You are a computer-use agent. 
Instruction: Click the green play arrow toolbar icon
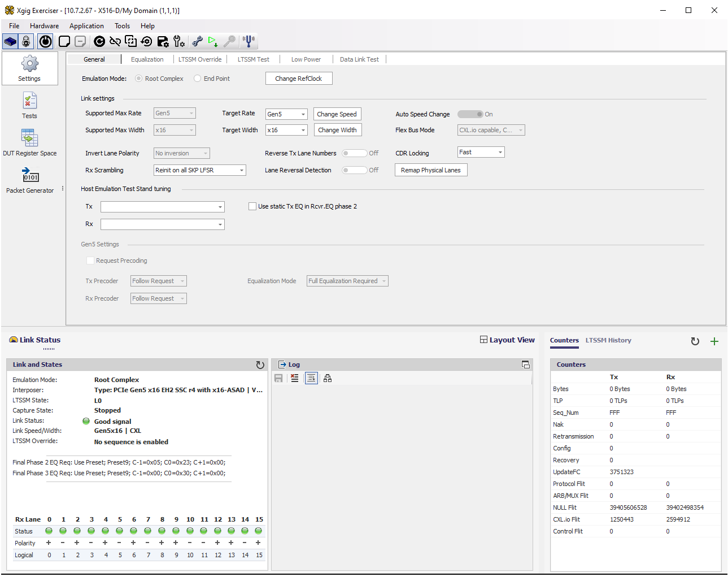[213, 41]
